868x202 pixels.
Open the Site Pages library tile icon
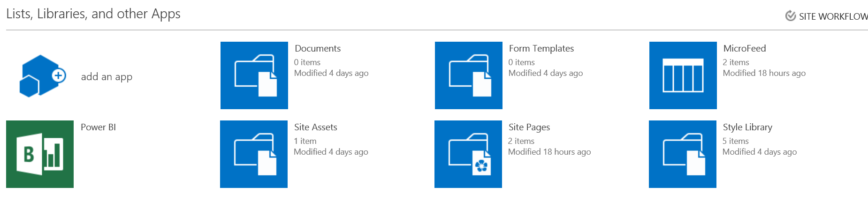(468, 154)
